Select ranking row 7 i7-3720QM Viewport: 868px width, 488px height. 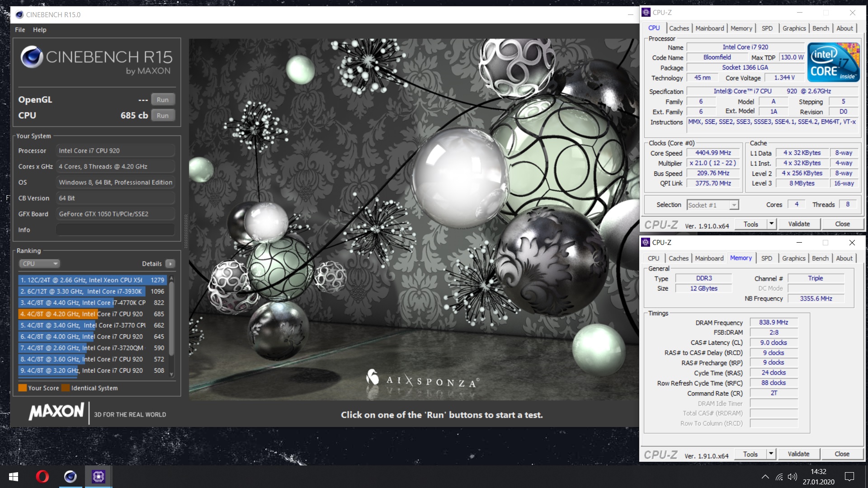click(93, 348)
